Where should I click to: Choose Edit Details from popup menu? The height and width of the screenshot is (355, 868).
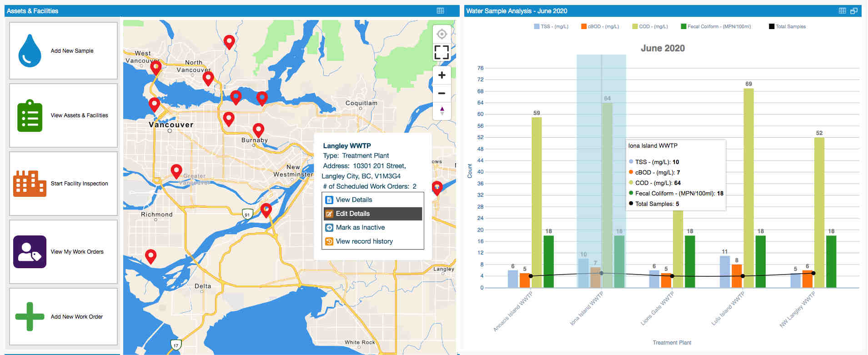pos(353,214)
